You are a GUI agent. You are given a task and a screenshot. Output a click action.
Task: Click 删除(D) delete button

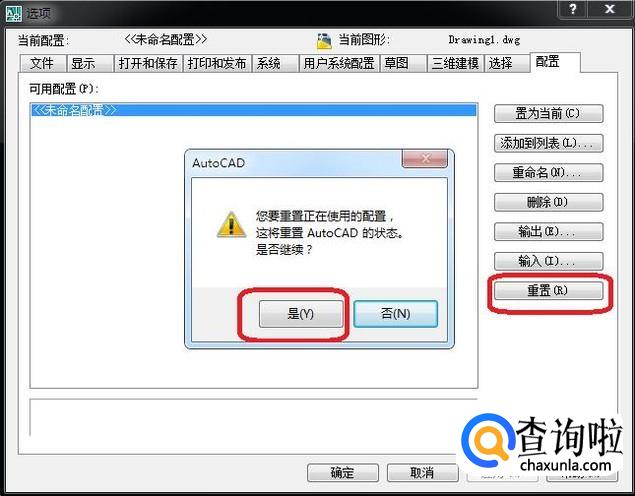click(548, 202)
